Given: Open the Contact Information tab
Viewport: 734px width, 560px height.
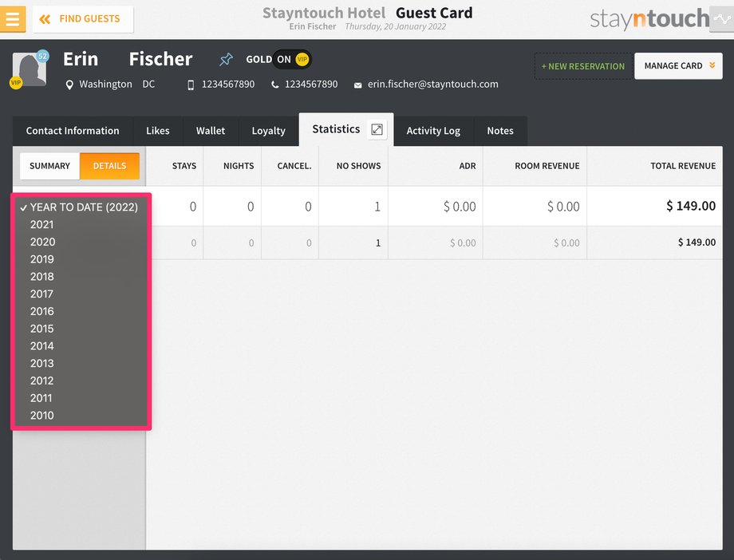Looking at the screenshot, I should pos(73,131).
